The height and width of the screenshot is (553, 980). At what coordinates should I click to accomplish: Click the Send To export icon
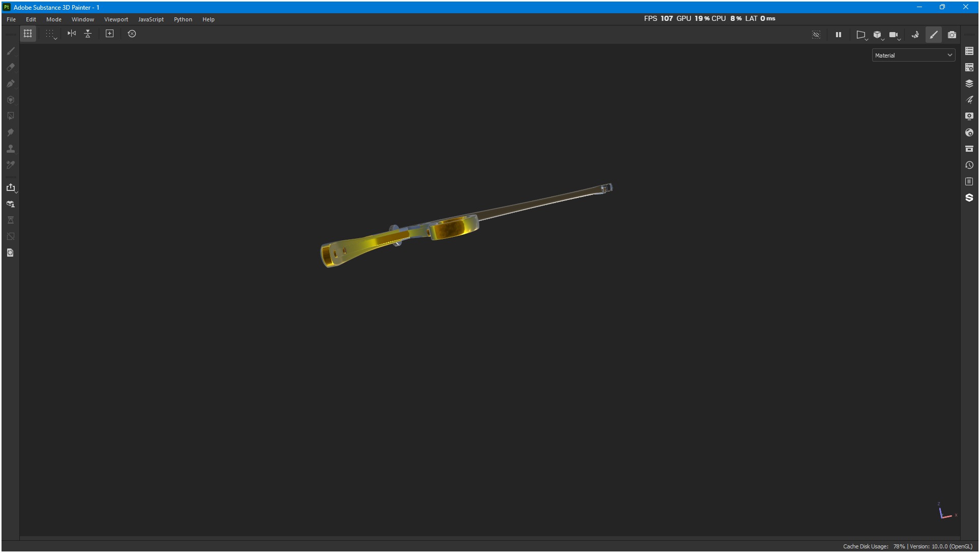click(11, 187)
